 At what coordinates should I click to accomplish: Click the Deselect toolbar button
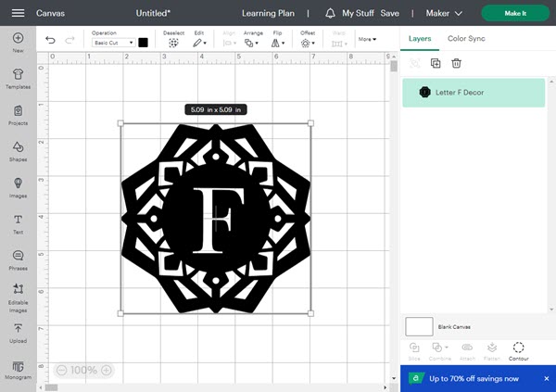point(173,40)
